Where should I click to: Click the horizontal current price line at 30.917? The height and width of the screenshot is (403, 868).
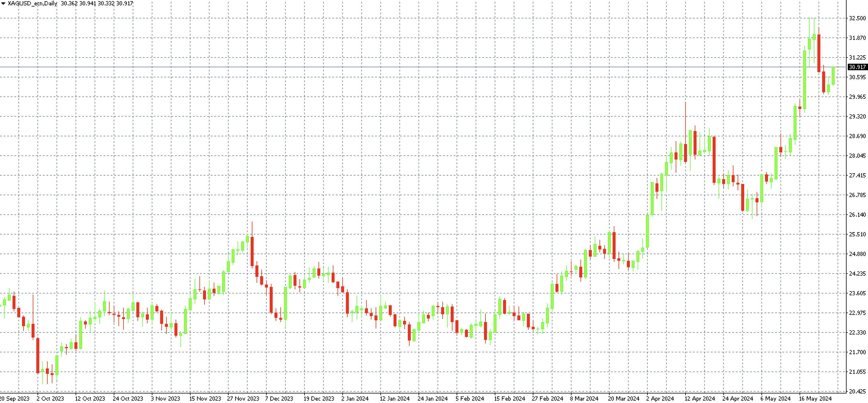click(404, 67)
